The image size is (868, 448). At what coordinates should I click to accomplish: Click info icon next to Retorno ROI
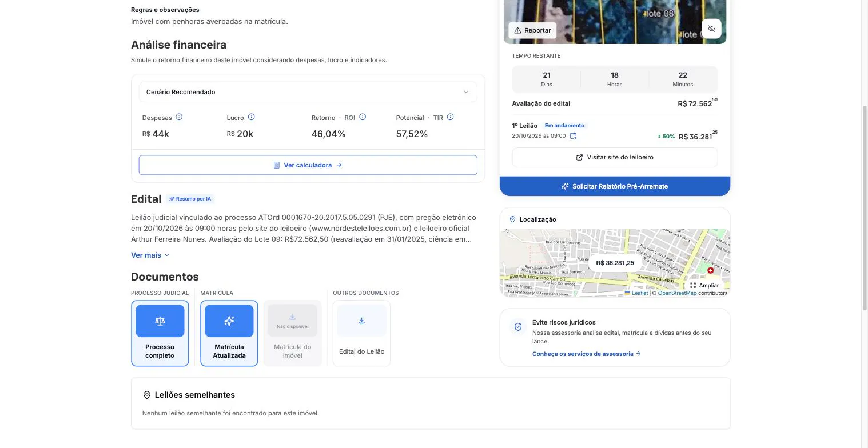coord(363,117)
